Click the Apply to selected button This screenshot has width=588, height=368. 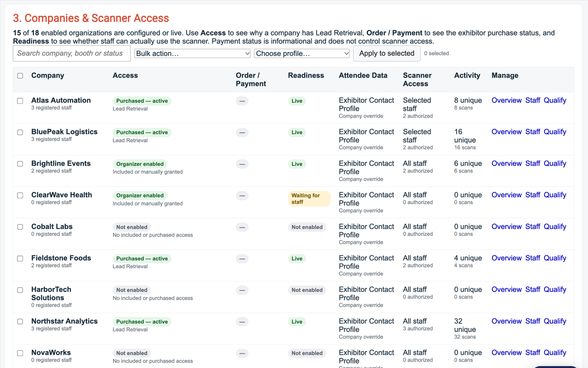point(387,54)
